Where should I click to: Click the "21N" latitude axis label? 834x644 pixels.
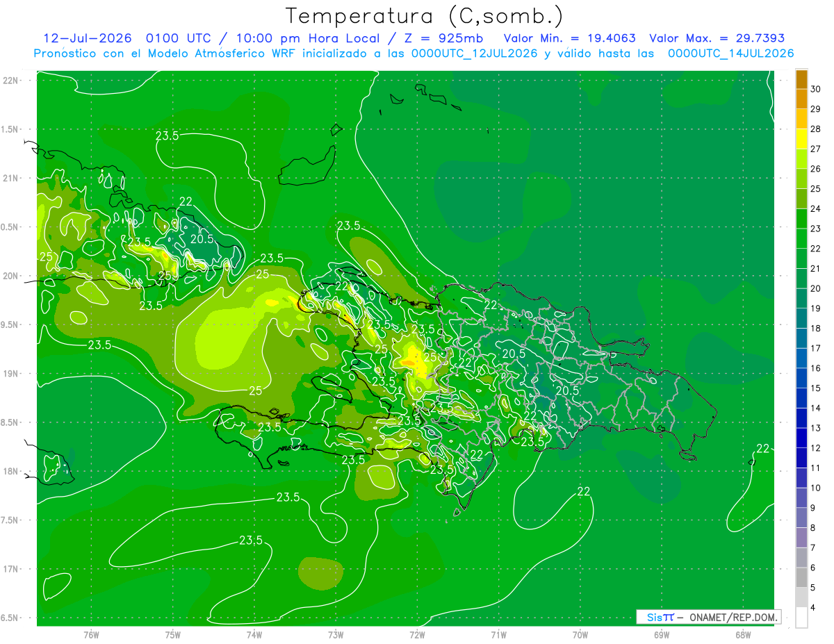tap(10, 179)
